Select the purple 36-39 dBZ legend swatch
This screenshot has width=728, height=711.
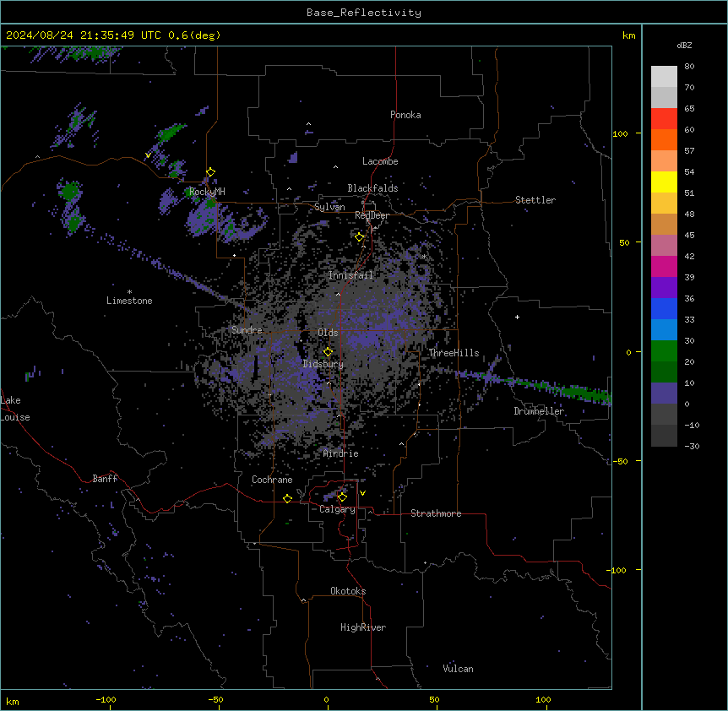[x=664, y=288]
